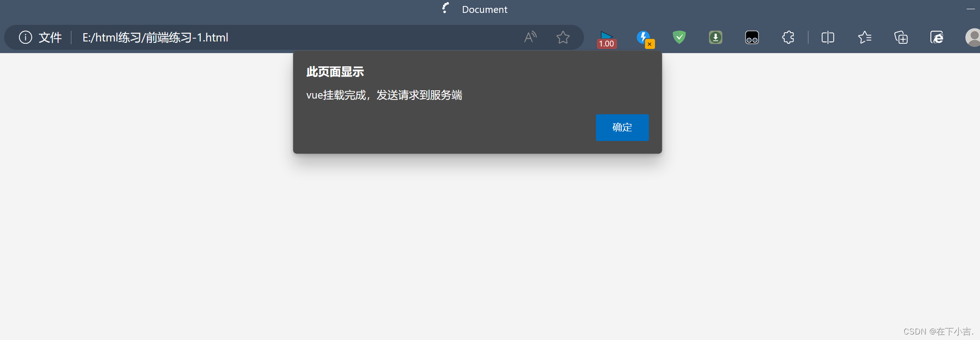Open site information icon next to 文件
The image size is (980, 340).
point(25,37)
